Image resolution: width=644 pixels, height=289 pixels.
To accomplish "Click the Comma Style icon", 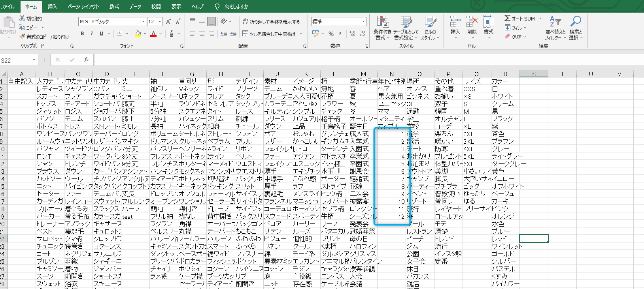I will click(340, 34).
